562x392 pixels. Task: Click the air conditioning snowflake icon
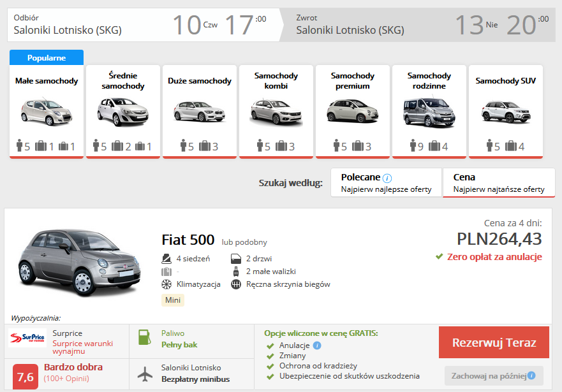coord(166,284)
